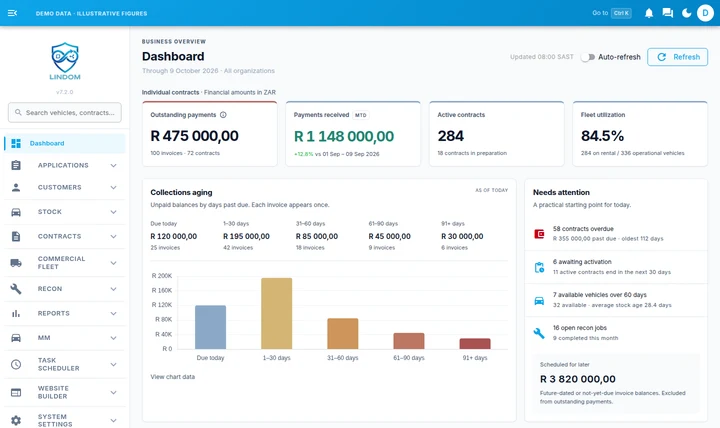The width and height of the screenshot is (720, 428).
Task: Open the APPLICATIONS menu label
Action: [63, 165]
